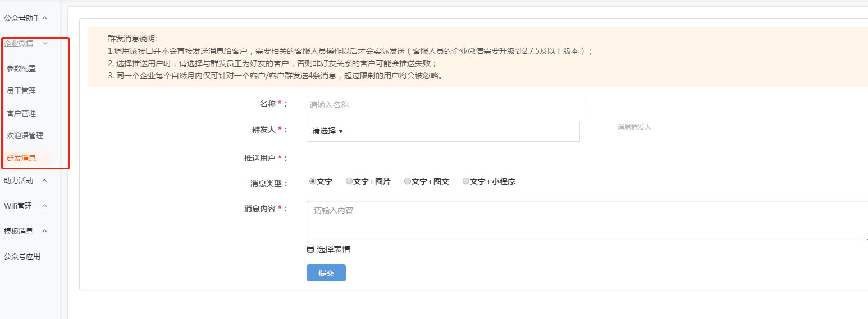The width and height of the screenshot is (868, 319).
Task: Choose the 文字+图文 radio option
Action: (408, 182)
